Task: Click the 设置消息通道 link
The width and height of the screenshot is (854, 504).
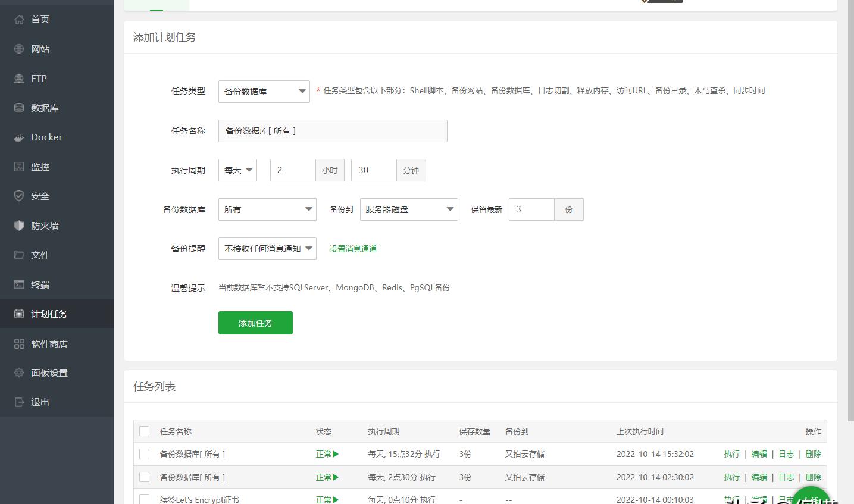Action: point(353,249)
